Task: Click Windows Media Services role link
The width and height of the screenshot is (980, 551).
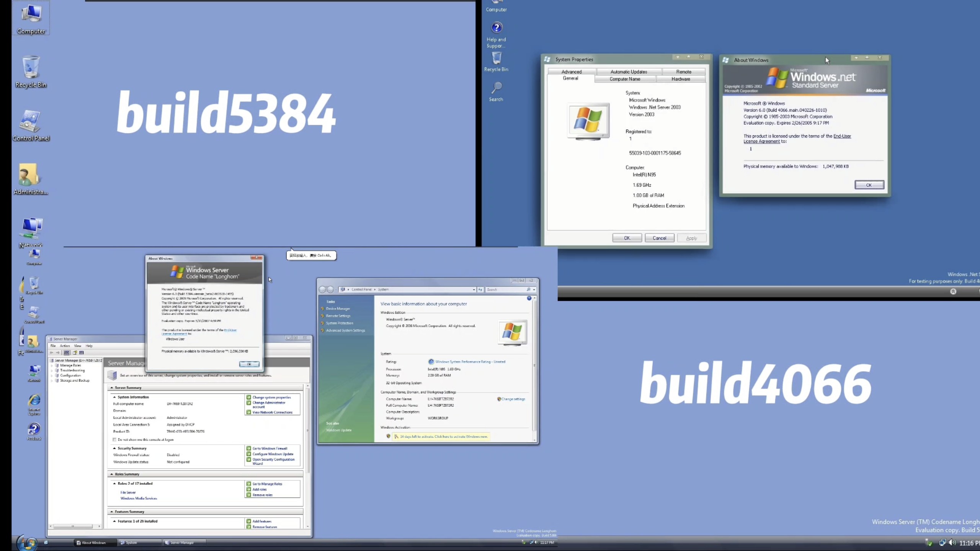Action: click(139, 498)
